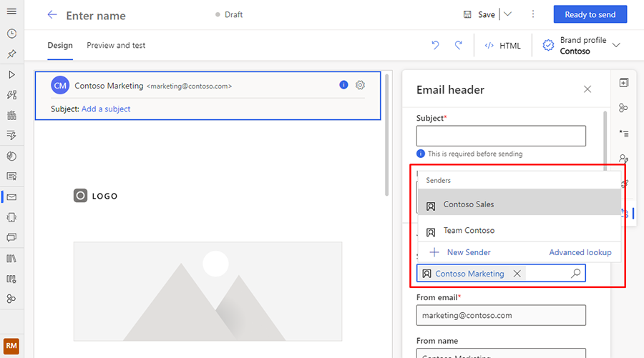Screen dimensions: 644x358
Task: Click the Enter name title field
Action: point(96,16)
